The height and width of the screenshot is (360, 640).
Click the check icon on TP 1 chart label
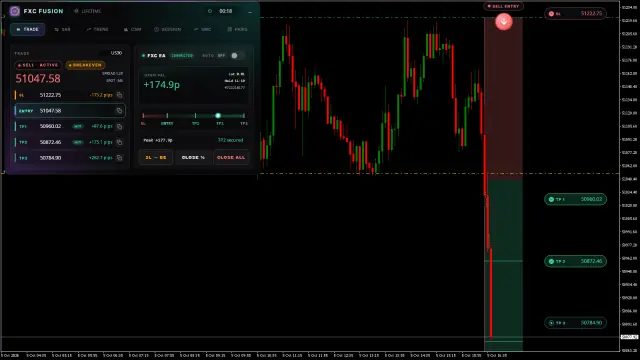pos(551,199)
